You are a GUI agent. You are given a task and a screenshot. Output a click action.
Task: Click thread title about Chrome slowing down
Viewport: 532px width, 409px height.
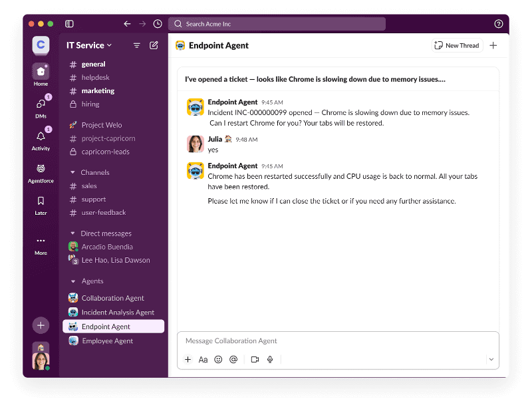(315, 79)
